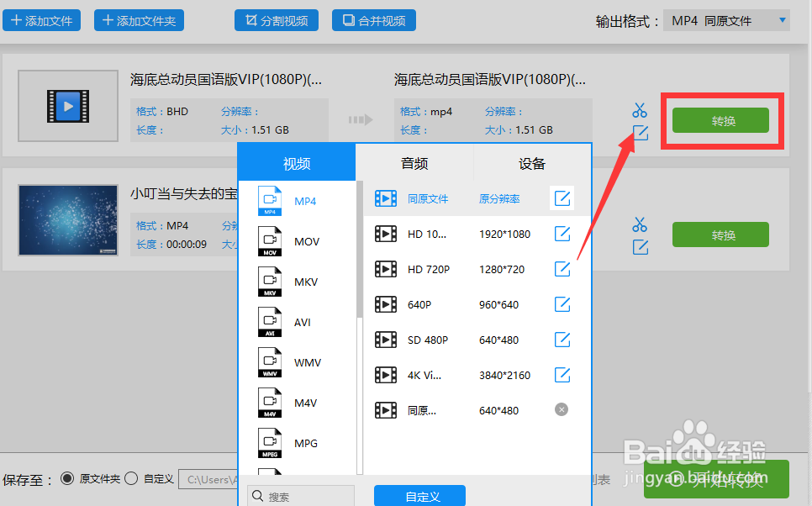Image resolution: width=812 pixels, height=506 pixels.
Task: Click the edit pencil icon beside HD 720P preset
Action: click(562, 269)
